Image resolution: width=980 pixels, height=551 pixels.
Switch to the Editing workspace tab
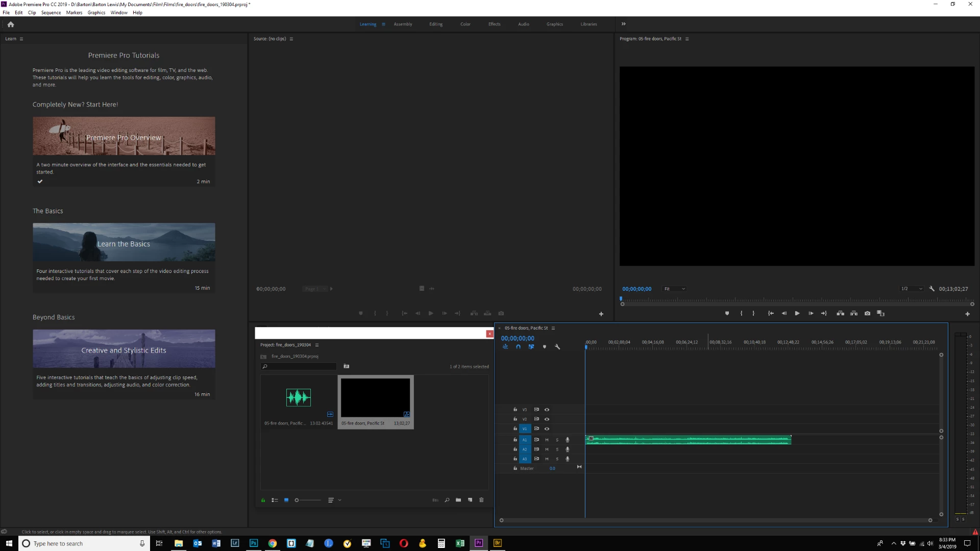tap(436, 24)
